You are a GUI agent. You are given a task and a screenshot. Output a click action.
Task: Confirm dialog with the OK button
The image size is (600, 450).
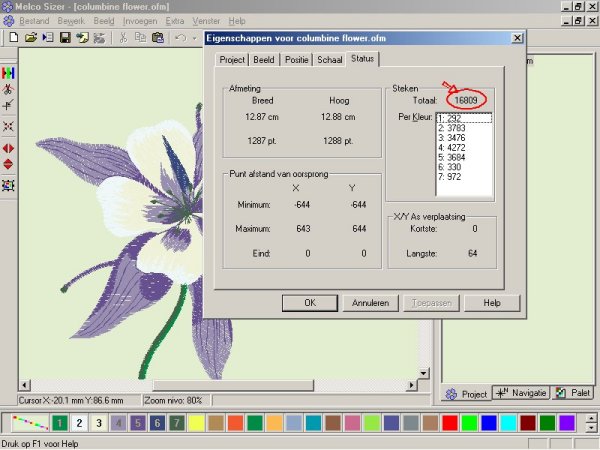(x=310, y=303)
